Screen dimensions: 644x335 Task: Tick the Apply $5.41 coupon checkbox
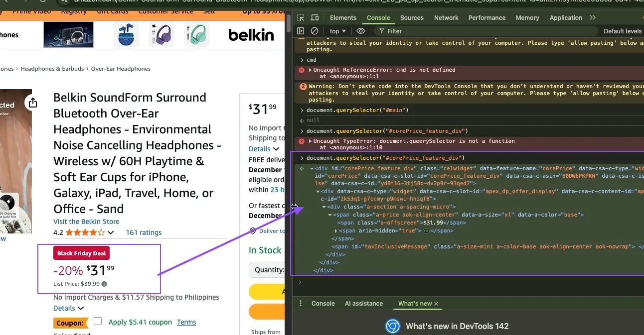pos(98,321)
